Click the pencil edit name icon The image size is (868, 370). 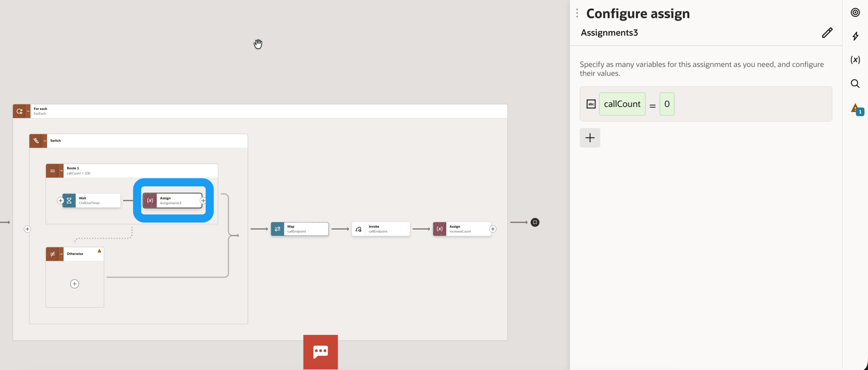827,33
